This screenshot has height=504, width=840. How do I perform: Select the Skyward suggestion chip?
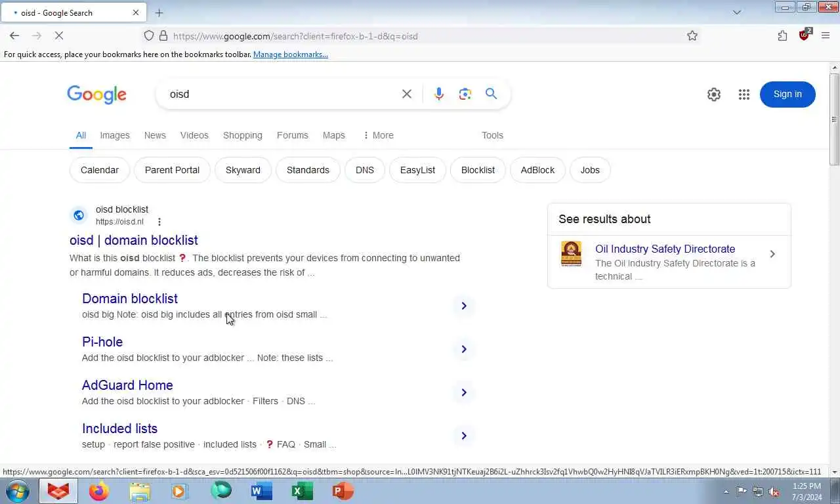point(243,170)
